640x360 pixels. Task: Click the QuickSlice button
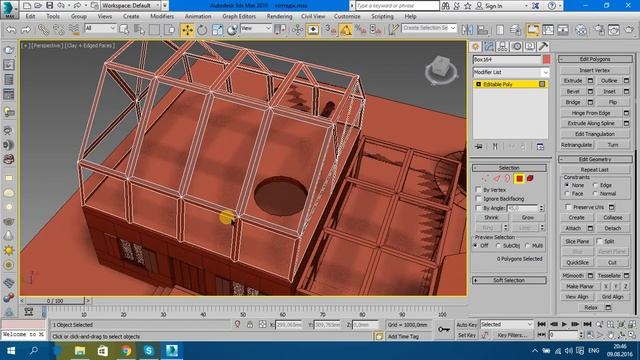(x=578, y=262)
